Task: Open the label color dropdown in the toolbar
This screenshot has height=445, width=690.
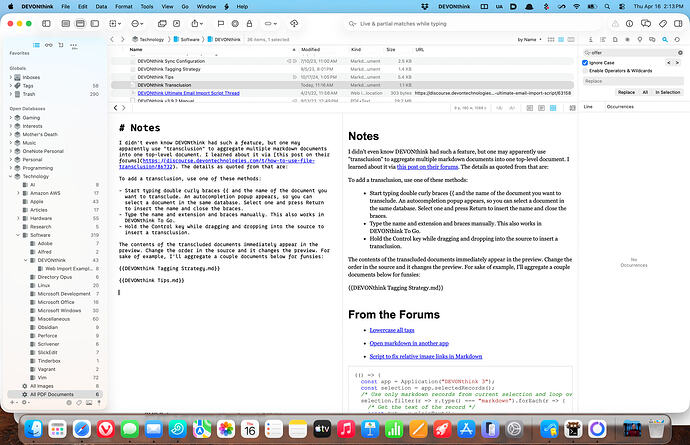Action: point(270,24)
